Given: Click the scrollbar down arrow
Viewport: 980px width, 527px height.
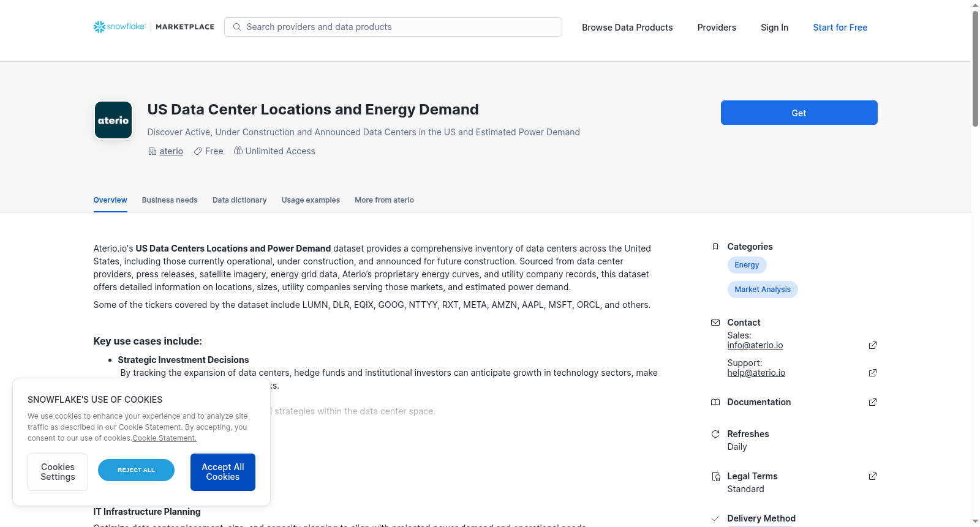Looking at the screenshot, I should tap(975, 522).
